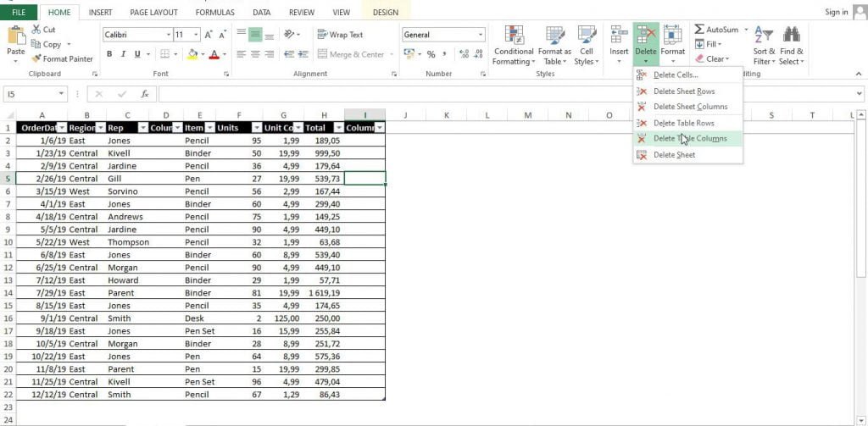Switch to the PAGE LAYOUT ribbon tab
Screen dimensions: 868x426
153,12
